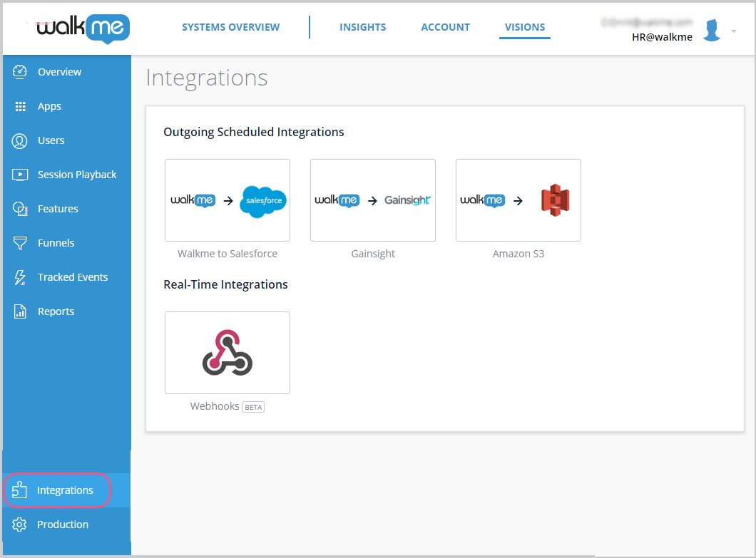Open the Amazon S3 integration card

point(518,200)
